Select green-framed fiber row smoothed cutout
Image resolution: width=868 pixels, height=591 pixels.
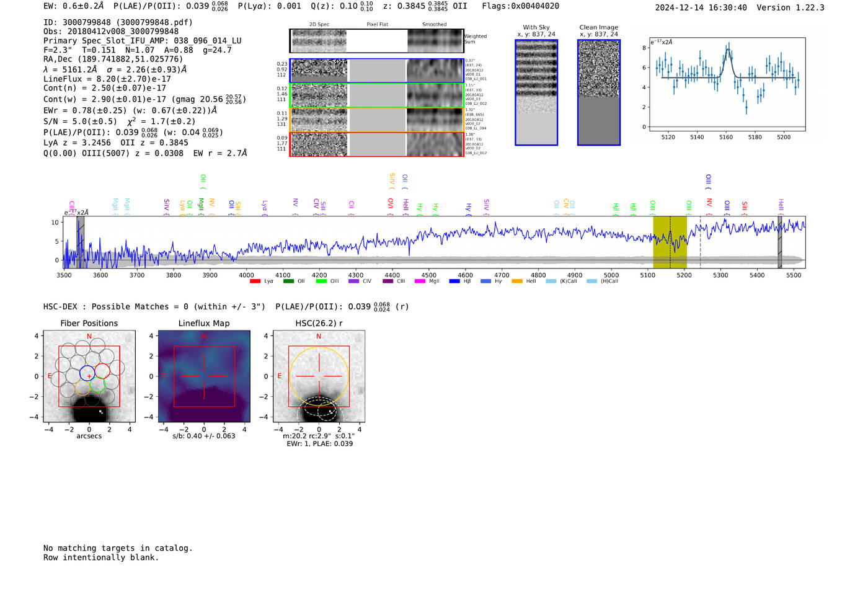point(435,96)
